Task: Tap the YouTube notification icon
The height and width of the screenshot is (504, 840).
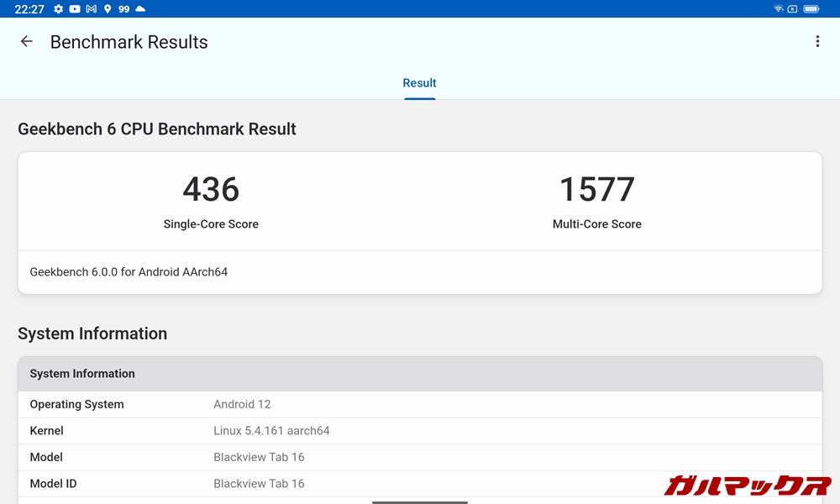Action: coord(75,8)
